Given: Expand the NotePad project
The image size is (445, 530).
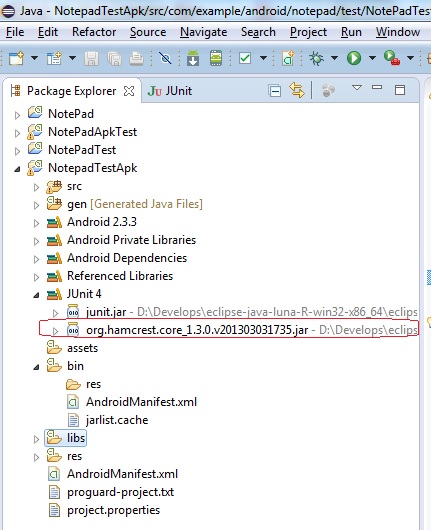Looking at the screenshot, I should (x=17, y=115).
